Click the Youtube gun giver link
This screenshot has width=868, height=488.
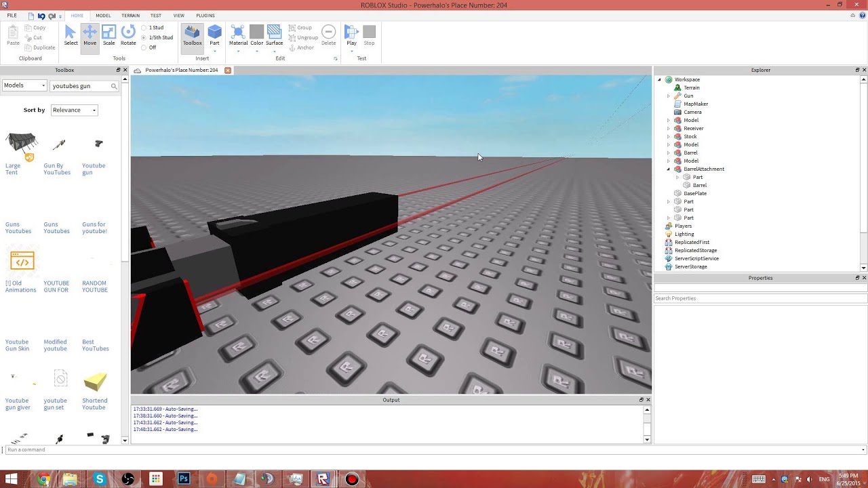18,404
